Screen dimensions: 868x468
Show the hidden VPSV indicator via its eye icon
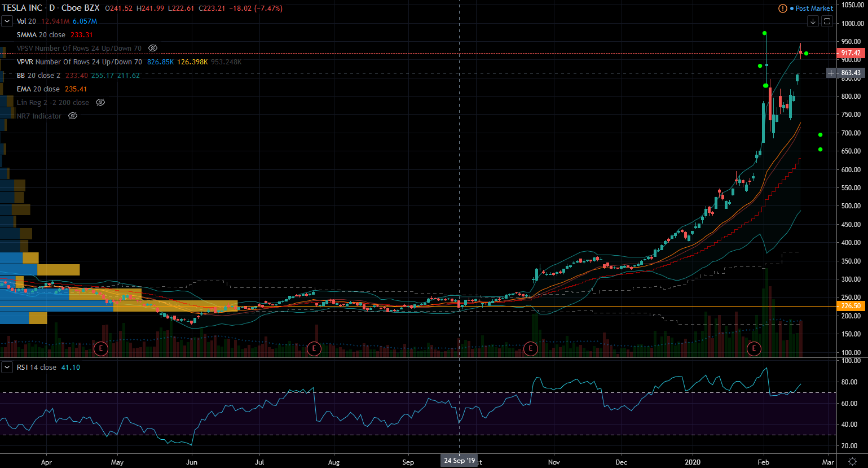(x=153, y=49)
